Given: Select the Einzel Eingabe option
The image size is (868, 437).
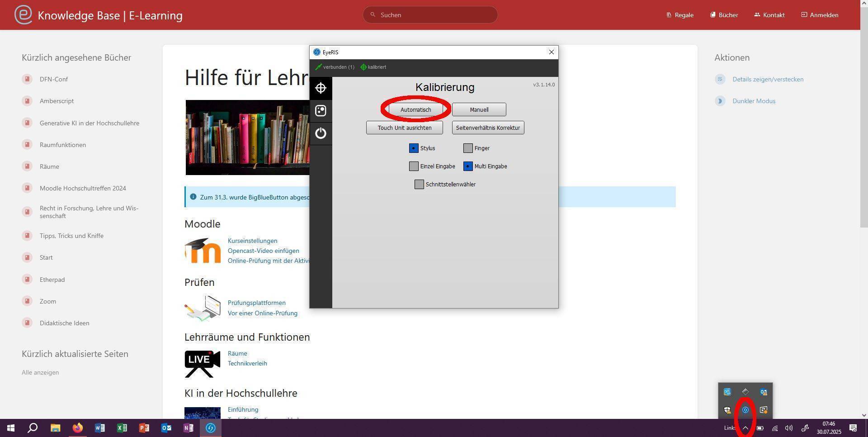Looking at the screenshot, I should click(414, 166).
